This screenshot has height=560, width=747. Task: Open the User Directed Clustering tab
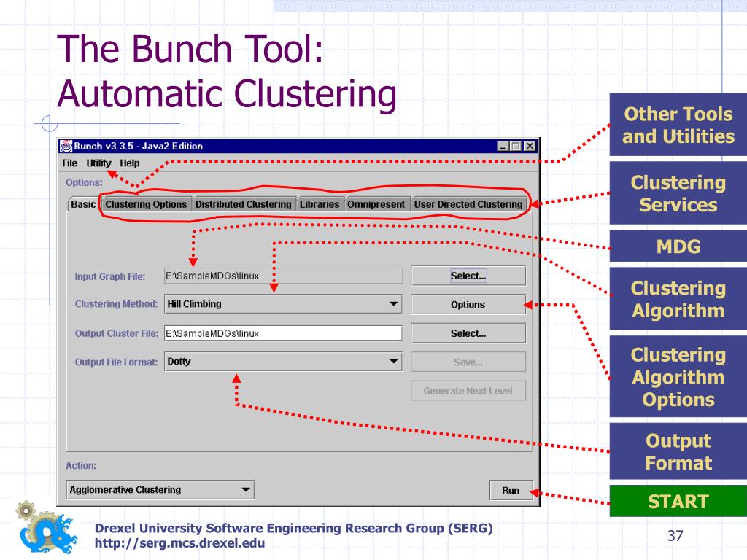pyautogui.click(x=469, y=204)
